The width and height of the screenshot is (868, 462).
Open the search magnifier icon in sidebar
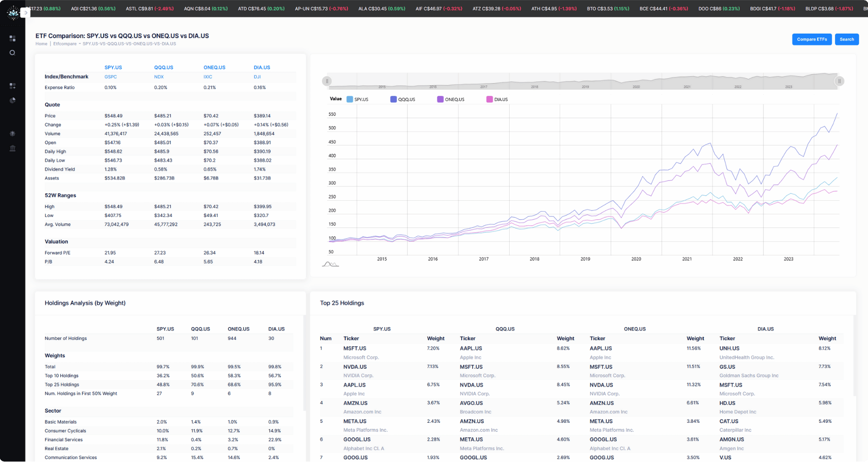(12, 53)
